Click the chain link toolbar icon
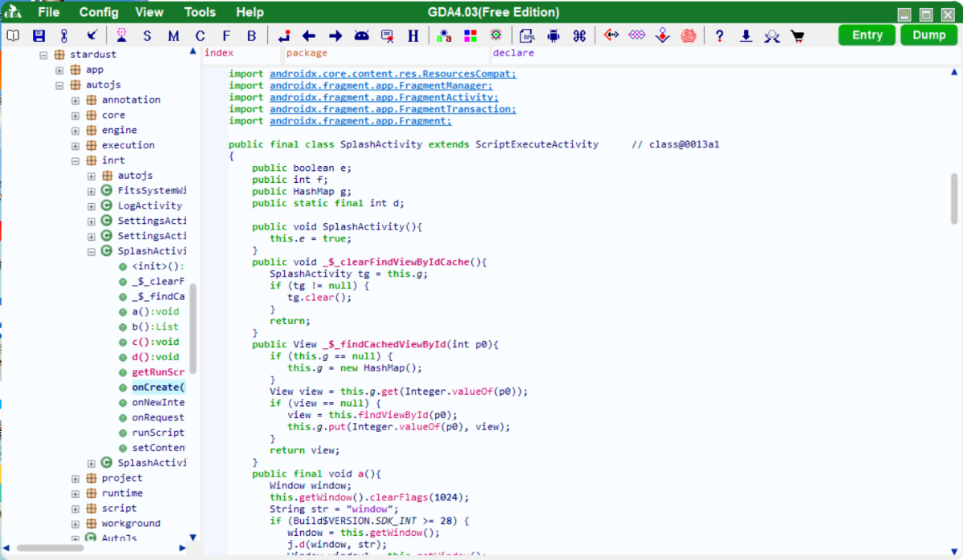Screen dimensions: 963x560 (x=64, y=35)
